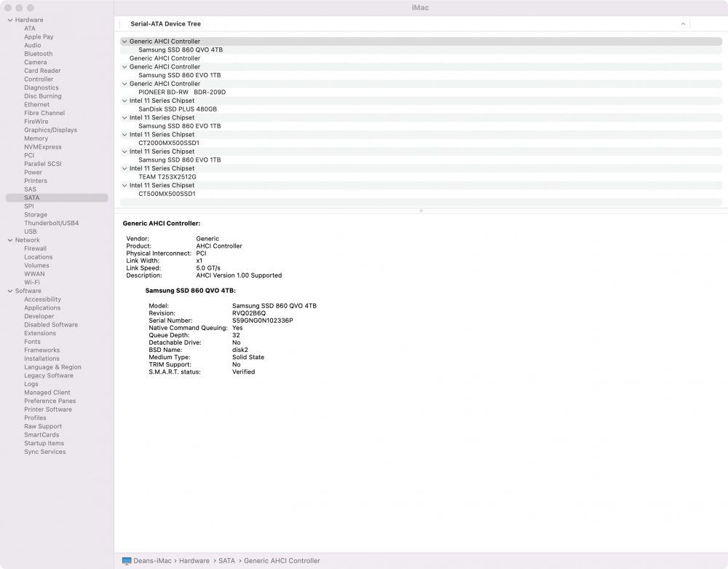Select the CT500MX500SSD1 drive row
728x569 pixels.
tap(421, 194)
